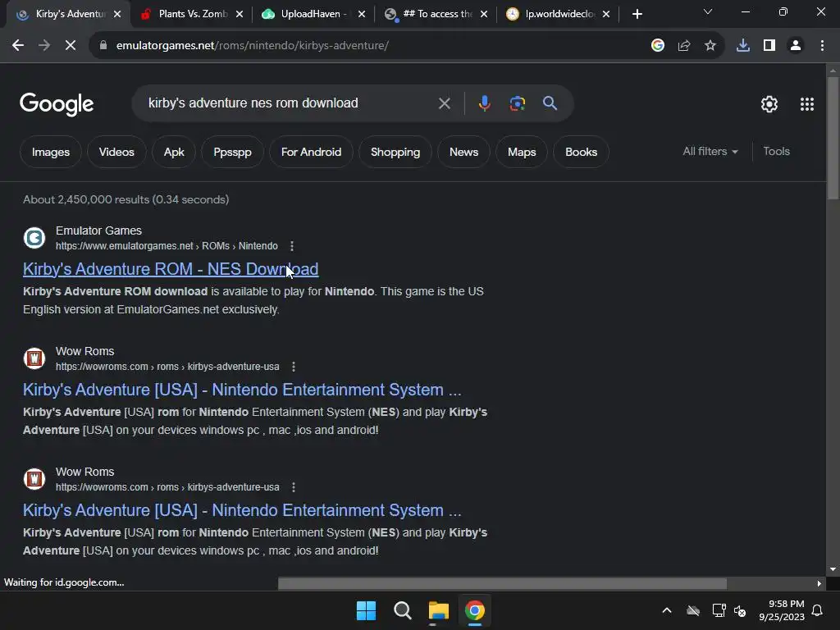Open Kirby's Adventure ROM - NES Download link
The height and width of the screenshot is (630, 840).
[171, 269]
